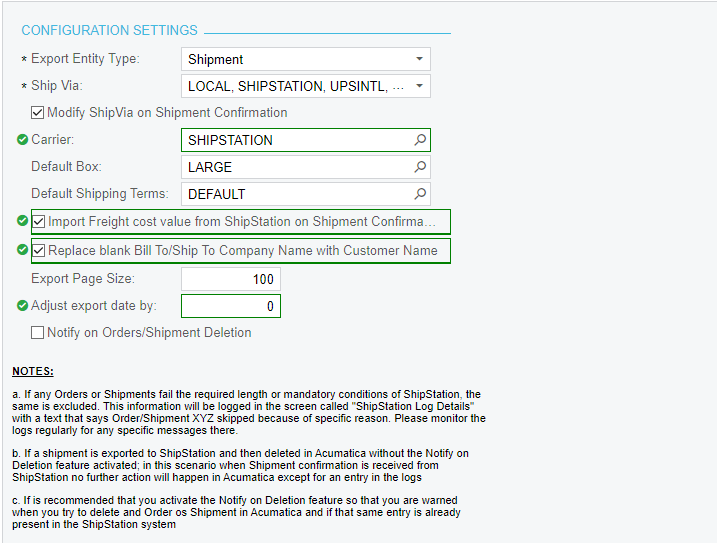The image size is (717, 543).
Task: Click note a about Orders or Shipments failing
Action: click(249, 412)
